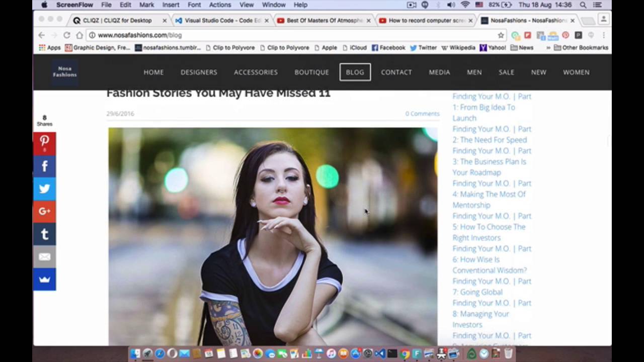Close the NosaFashions tab
Screen dimensions: 644x362
[573, 21]
